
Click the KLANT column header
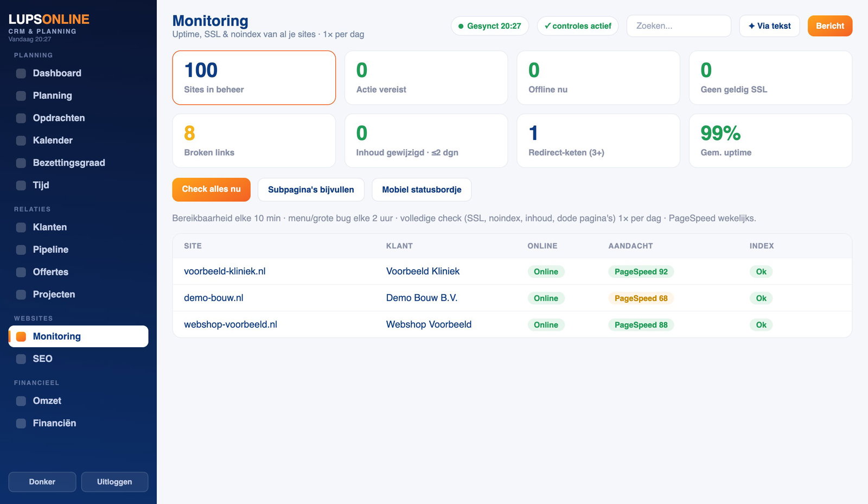click(399, 246)
